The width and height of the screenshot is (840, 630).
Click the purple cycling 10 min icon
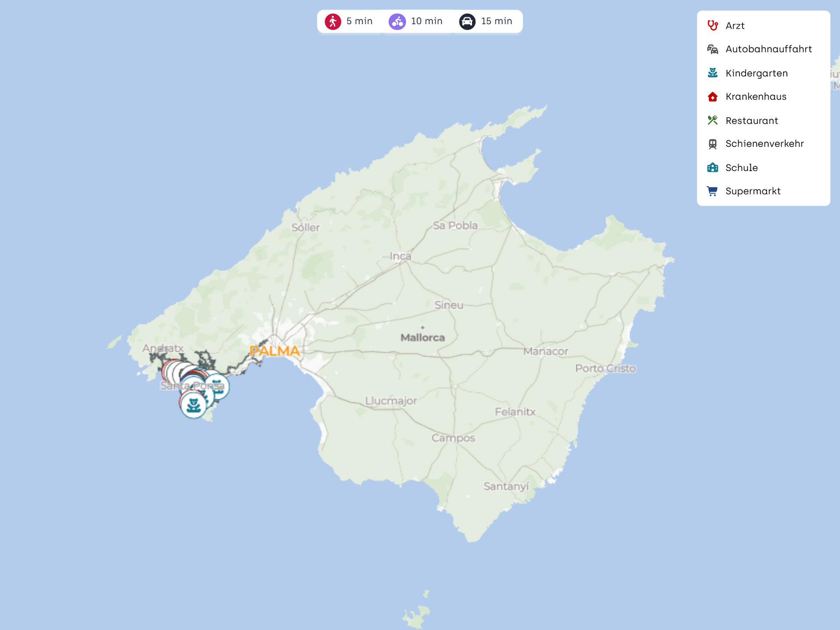(x=397, y=21)
